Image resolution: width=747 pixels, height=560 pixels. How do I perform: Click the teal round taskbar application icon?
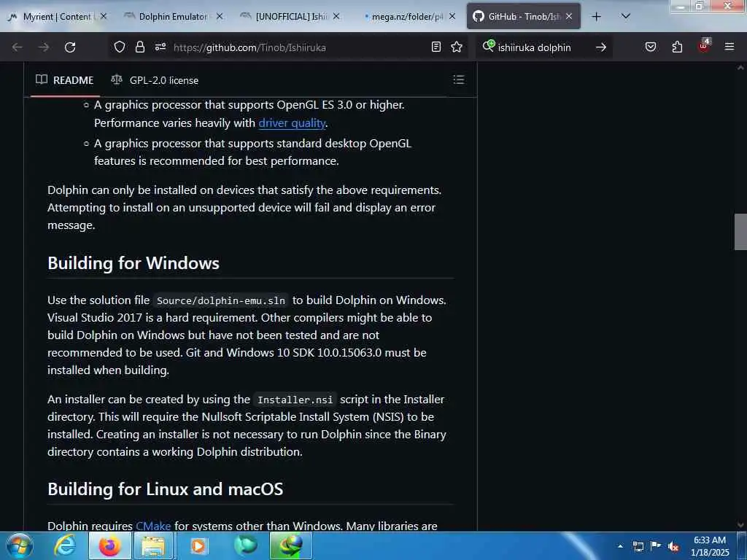tap(246, 545)
